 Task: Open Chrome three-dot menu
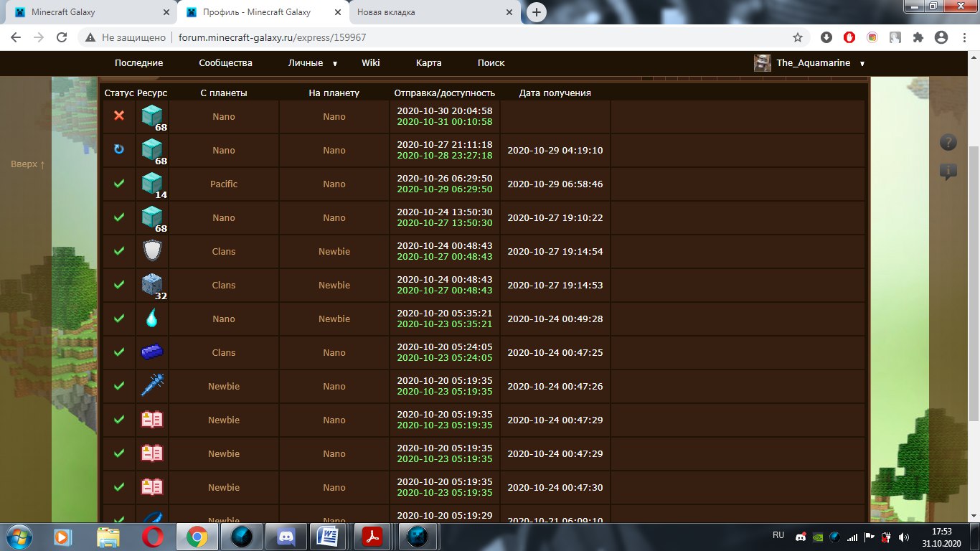[x=963, y=37]
